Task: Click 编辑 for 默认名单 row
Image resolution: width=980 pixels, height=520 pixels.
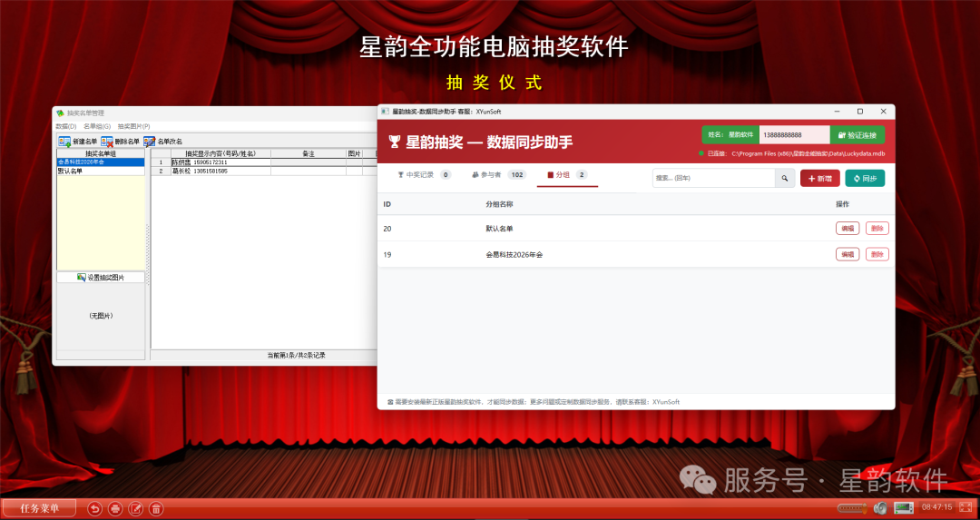Action: tap(848, 229)
